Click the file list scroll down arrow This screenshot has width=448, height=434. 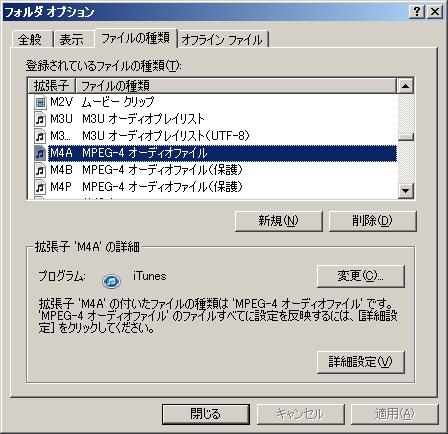point(406,191)
